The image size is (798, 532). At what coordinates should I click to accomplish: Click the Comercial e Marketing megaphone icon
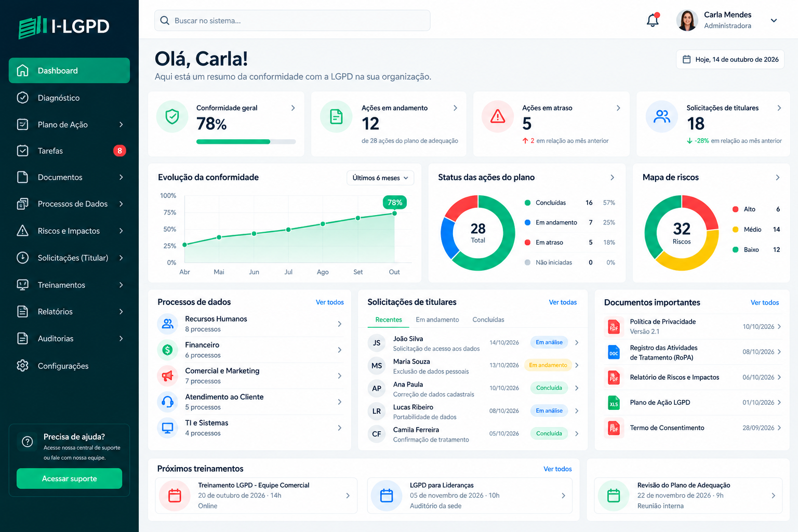pyautogui.click(x=168, y=376)
